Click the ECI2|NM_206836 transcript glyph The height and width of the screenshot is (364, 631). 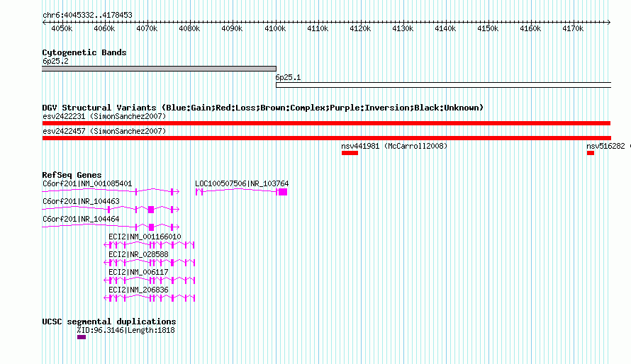150,297
